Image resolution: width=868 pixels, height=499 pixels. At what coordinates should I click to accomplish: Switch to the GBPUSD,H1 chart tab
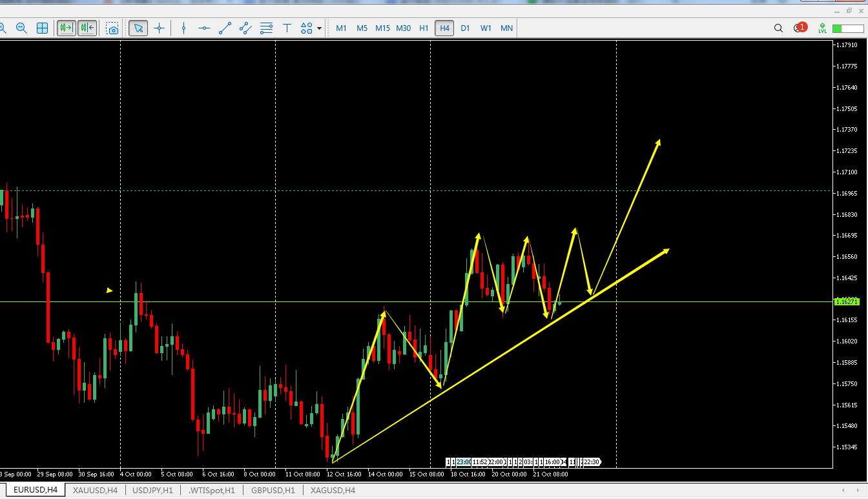(x=273, y=490)
